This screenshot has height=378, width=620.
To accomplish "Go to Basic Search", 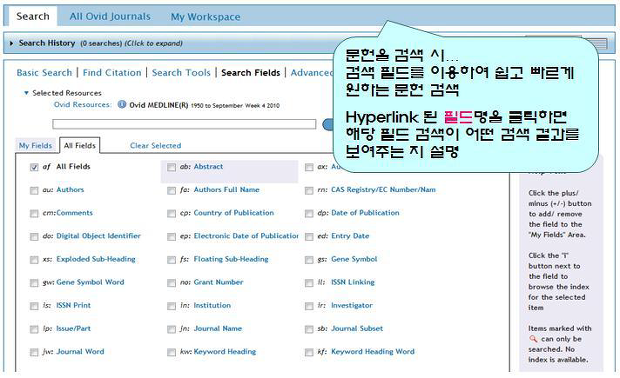I will [x=44, y=73].
